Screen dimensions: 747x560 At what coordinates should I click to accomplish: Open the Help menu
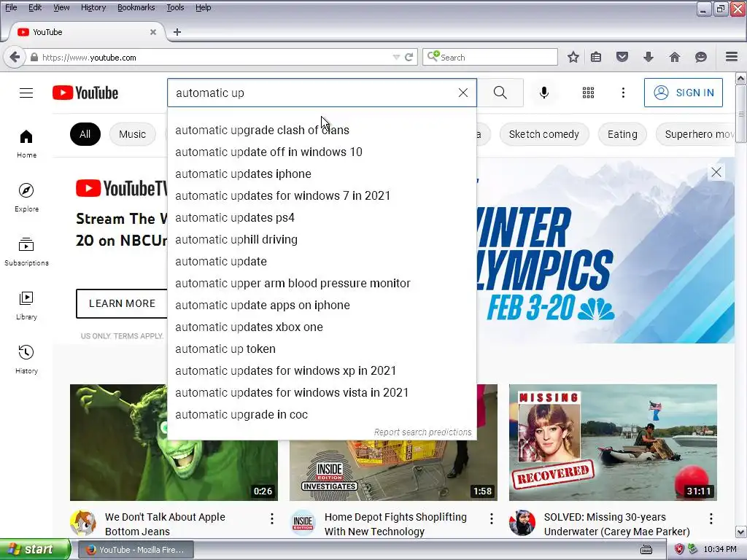(203, 7)
